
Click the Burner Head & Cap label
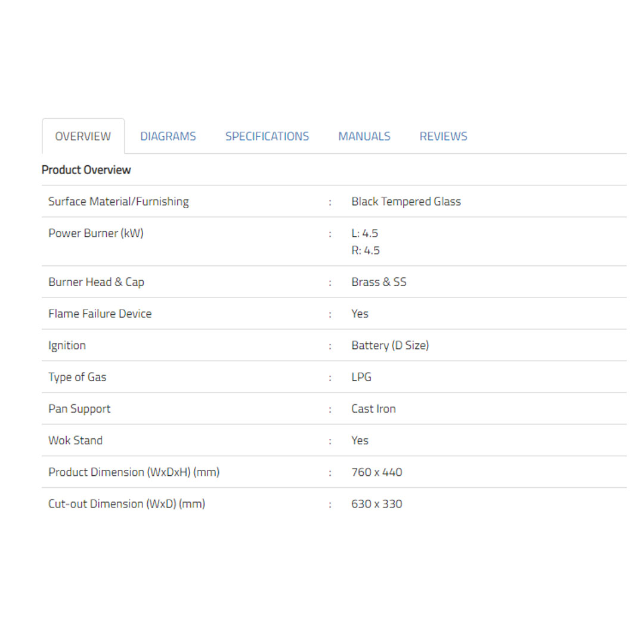[96, 282]
